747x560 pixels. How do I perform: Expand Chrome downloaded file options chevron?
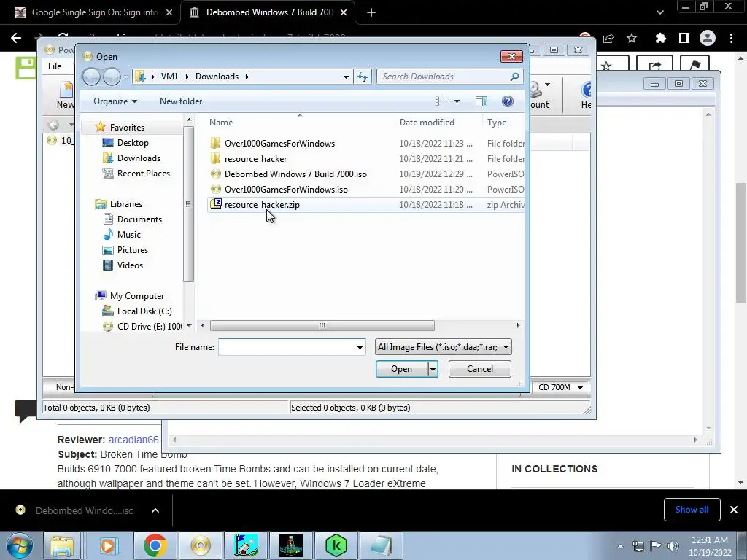(155, 510)
